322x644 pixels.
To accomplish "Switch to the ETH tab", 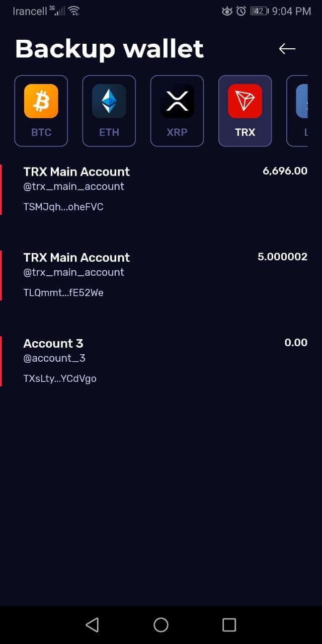I will tap(109, 111).
